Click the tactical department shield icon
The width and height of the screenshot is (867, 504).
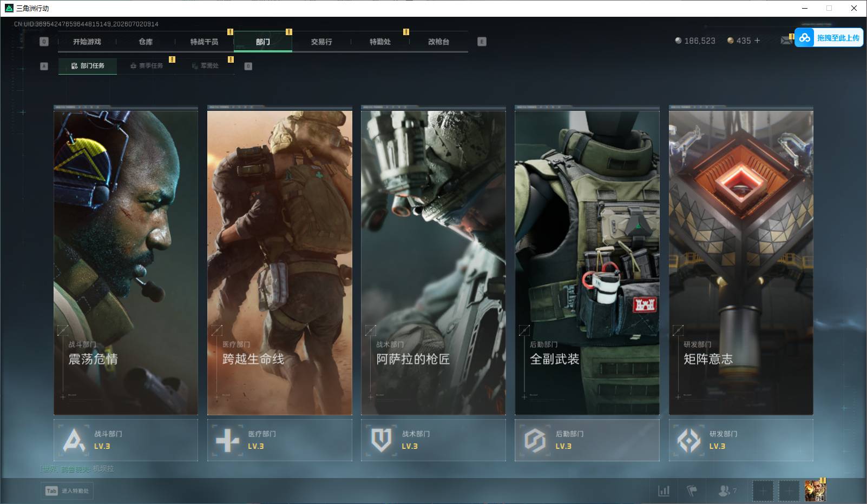point(382,440)
